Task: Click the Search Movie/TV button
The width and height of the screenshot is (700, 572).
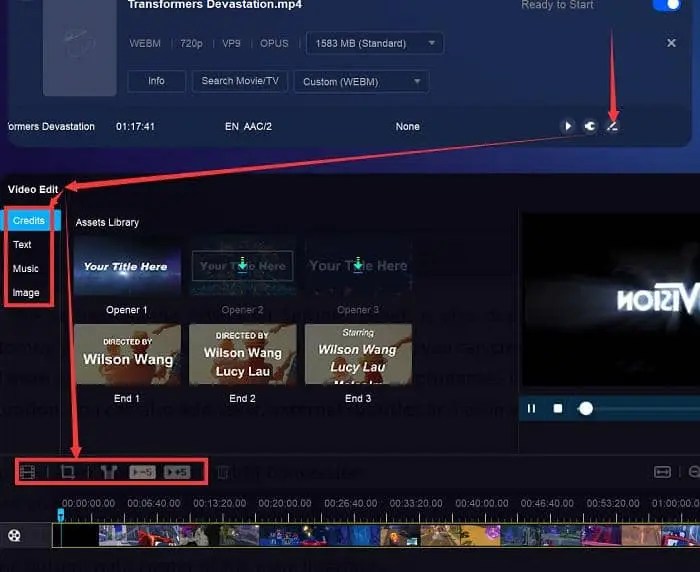Action: pos(240,81)
